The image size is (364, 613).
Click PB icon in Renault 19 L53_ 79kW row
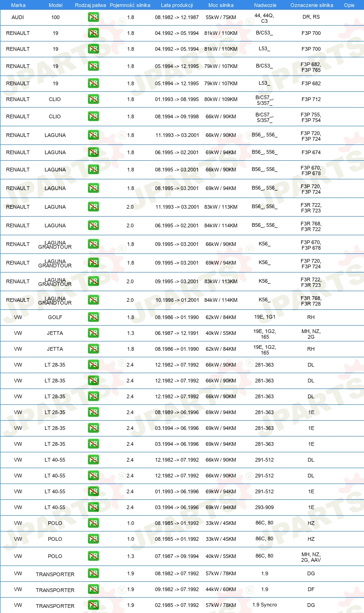point(93,83)
